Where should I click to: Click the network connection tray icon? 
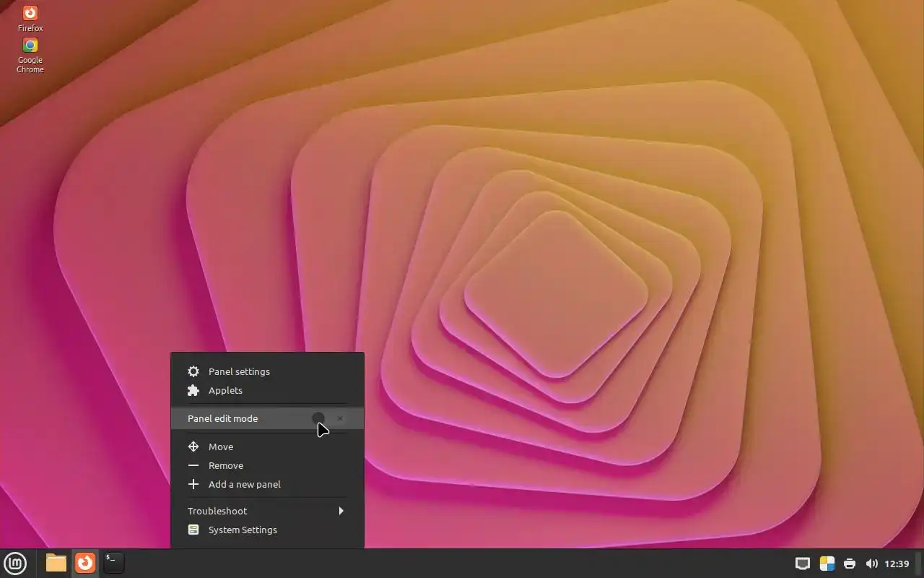tap(803, 564)
